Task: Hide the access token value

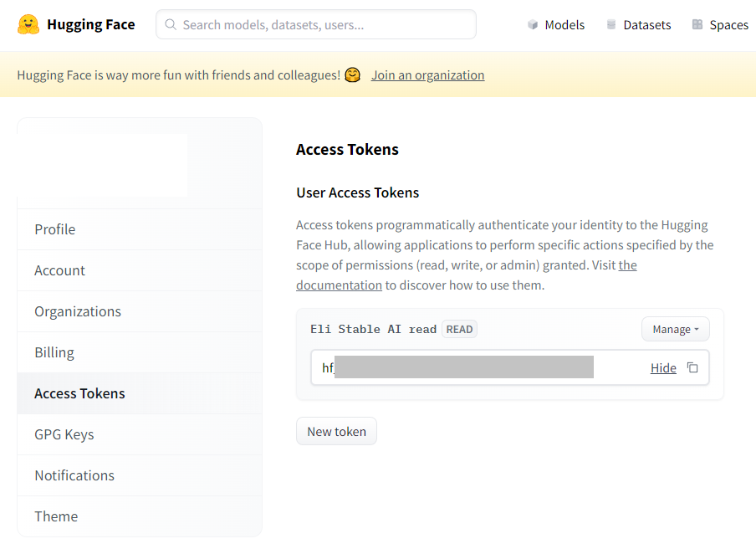Action: (663, 368)
